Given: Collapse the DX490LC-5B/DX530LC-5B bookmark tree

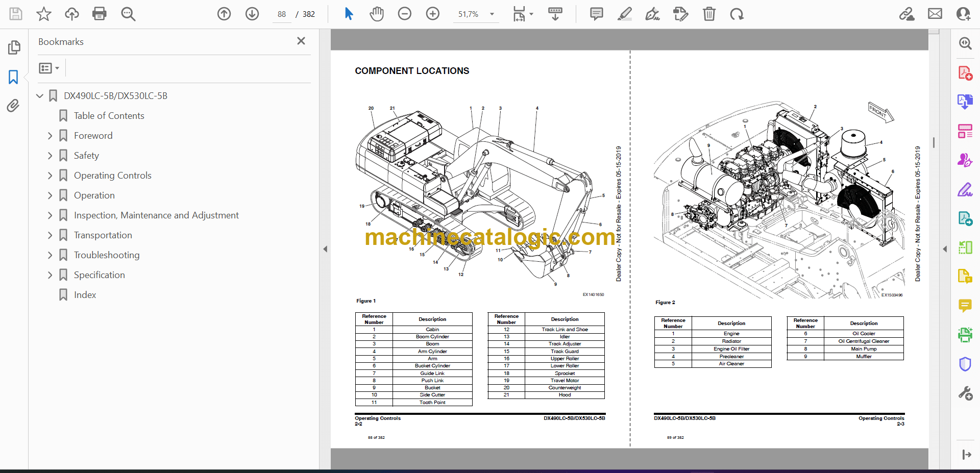Looking at the screenshot, I should click(40, 95).
